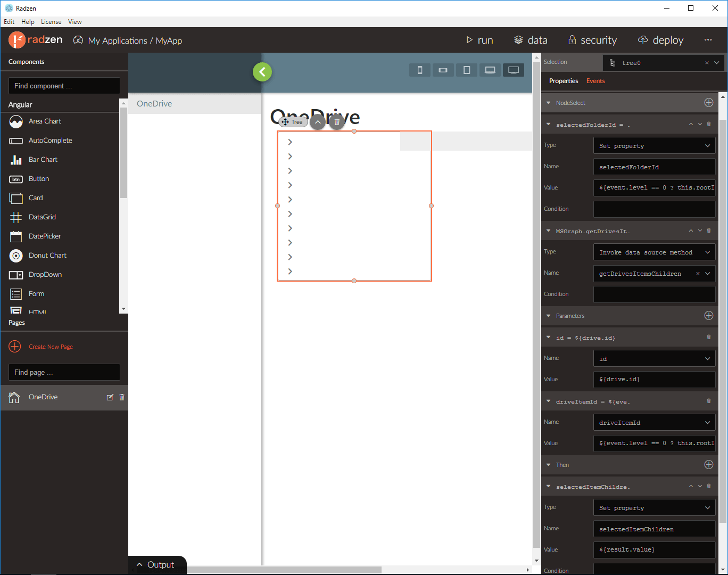Click the OneDrive navigation menu item in canvas

tap(195, 104)
